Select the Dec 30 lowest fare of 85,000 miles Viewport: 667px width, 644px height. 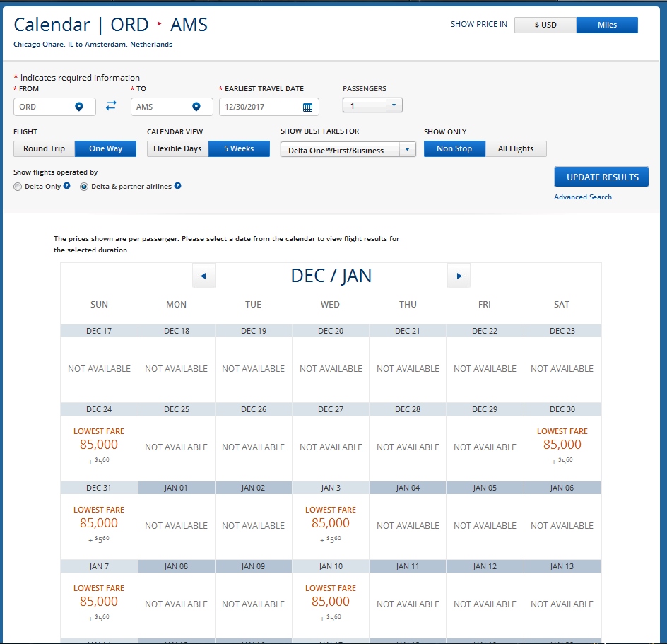(x=562, y=445)
